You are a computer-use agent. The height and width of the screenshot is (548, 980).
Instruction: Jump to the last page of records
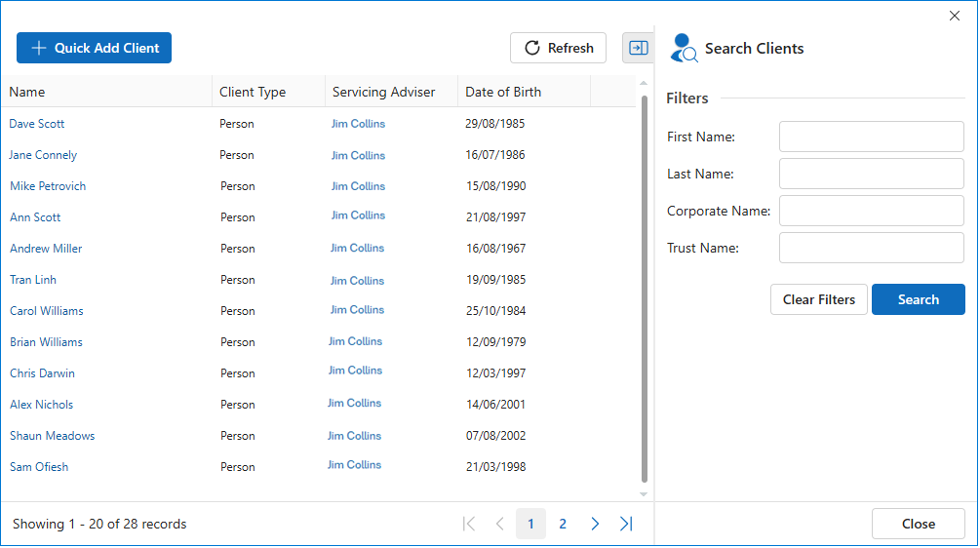(626, 524)
